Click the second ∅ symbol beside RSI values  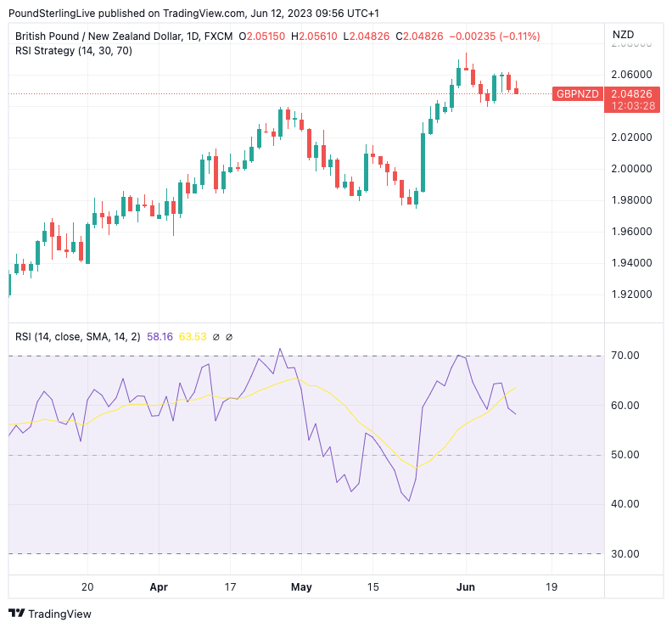pyautogui.click(x=229, y=337)
